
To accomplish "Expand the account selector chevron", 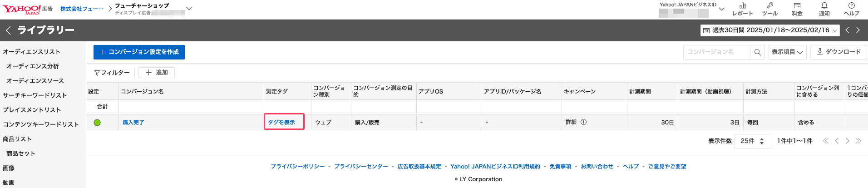I will coord(189,9).
